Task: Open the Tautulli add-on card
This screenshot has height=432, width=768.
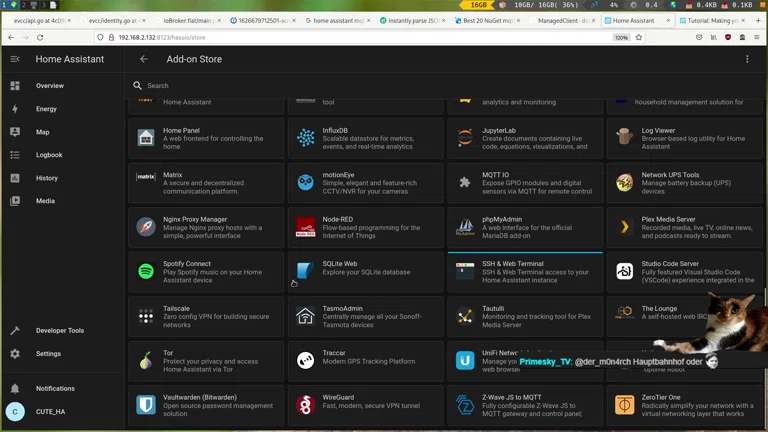Action: [525, 316]
